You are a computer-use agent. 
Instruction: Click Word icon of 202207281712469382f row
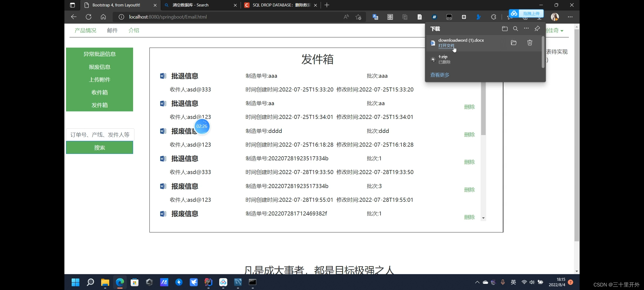point(163,214)
